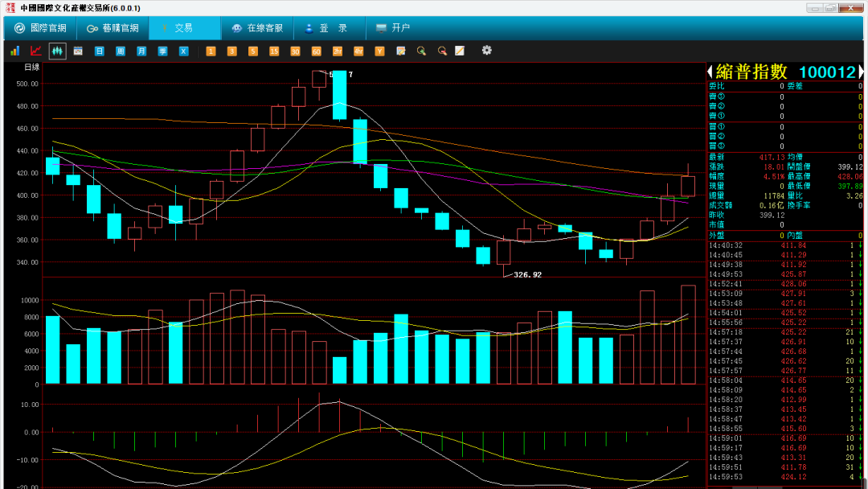
Task: Click the 500.00 price axis label
Action: pos(27,84)
